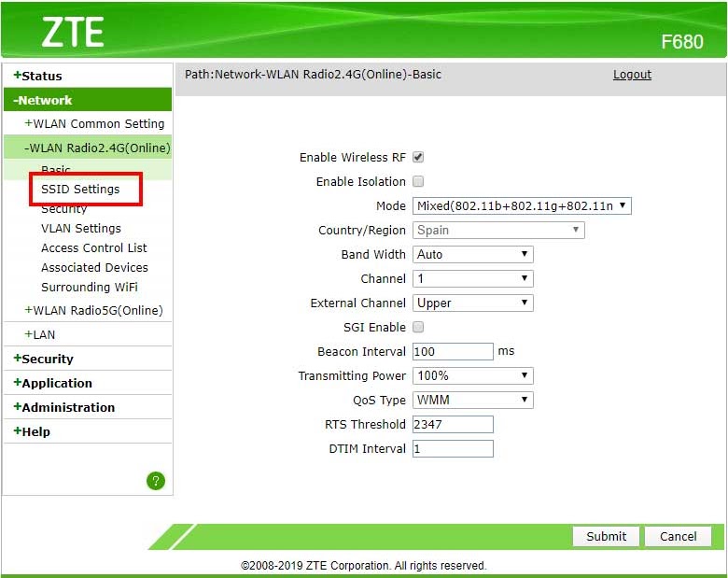Expand the LAN submenu
The width and height of the screenshot is (728, 578).
[40, 334]
